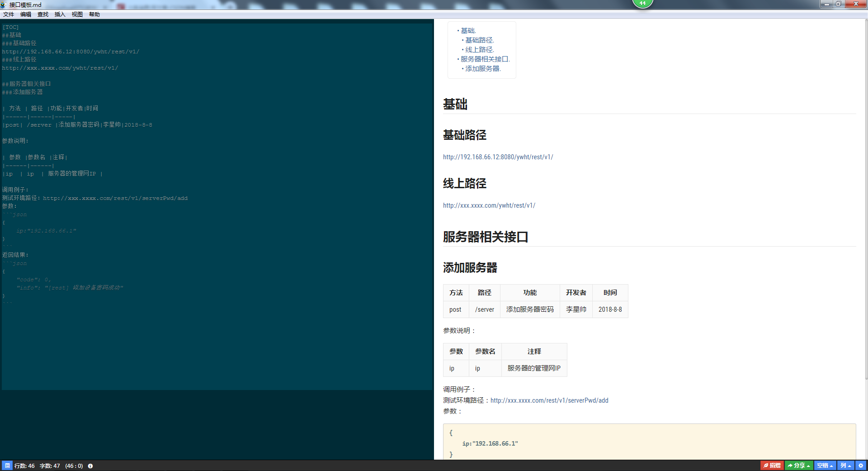Jump to 服务器相关接口 in the table of contents

click(x=485, y=59)
